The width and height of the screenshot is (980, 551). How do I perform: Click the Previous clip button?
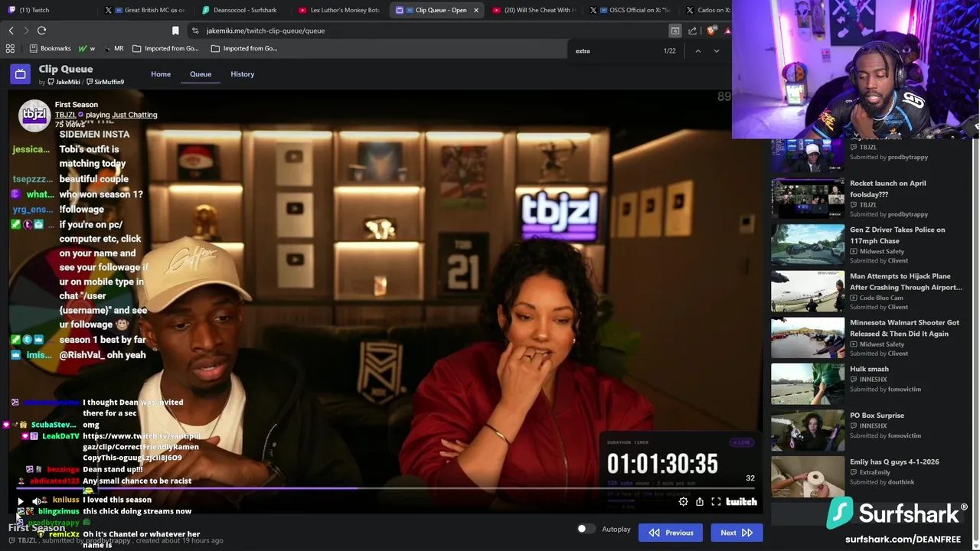[671, 533]
